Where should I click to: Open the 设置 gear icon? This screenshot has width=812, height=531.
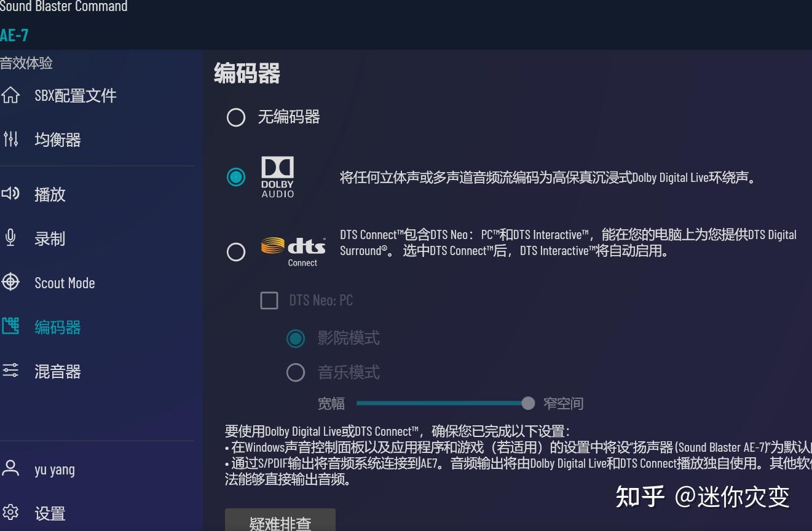click(x=10, y=513)
